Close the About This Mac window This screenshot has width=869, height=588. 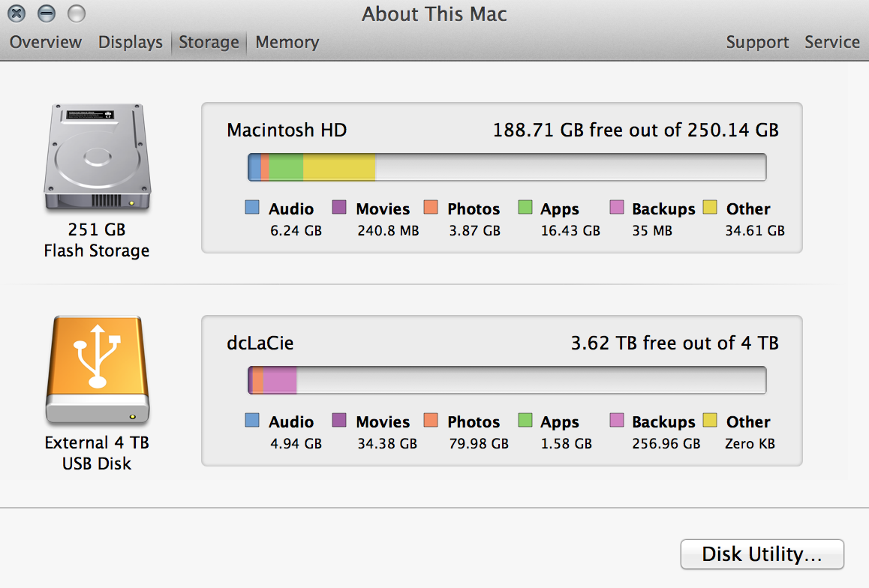(17, 13)
